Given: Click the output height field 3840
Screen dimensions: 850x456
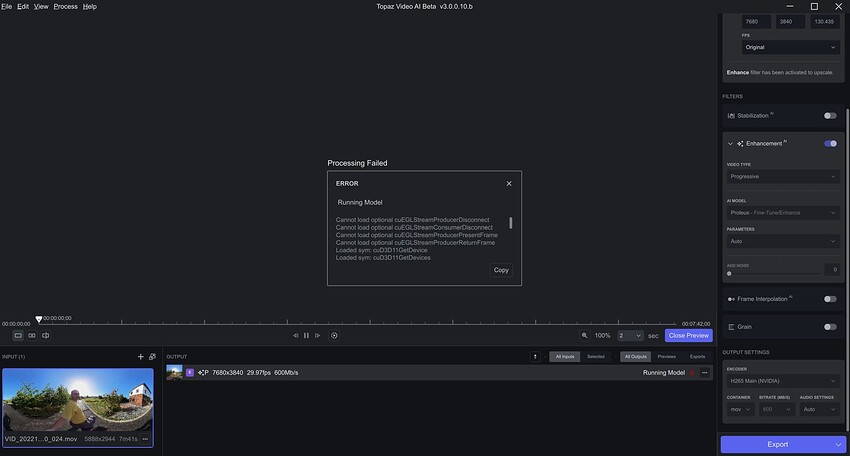Looking at the screenshot, I should (790, 22).
